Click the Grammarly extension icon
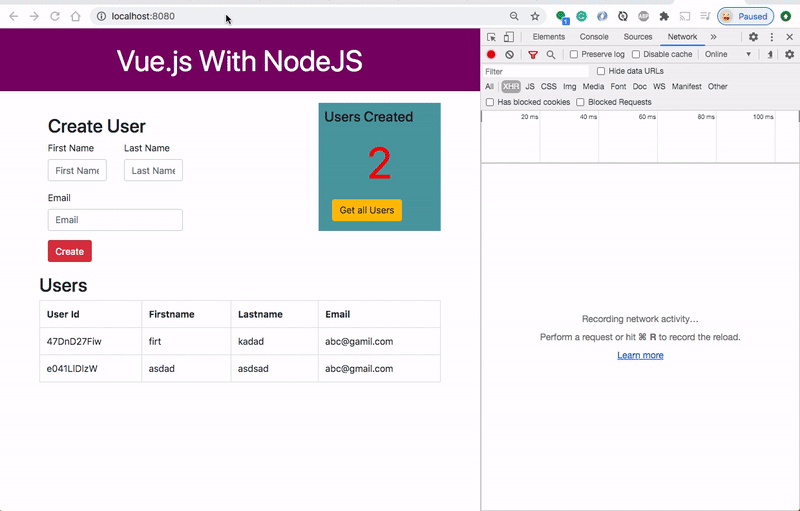Screen dimensions: 800x511 pyautogui.click(x=582, y=16)
